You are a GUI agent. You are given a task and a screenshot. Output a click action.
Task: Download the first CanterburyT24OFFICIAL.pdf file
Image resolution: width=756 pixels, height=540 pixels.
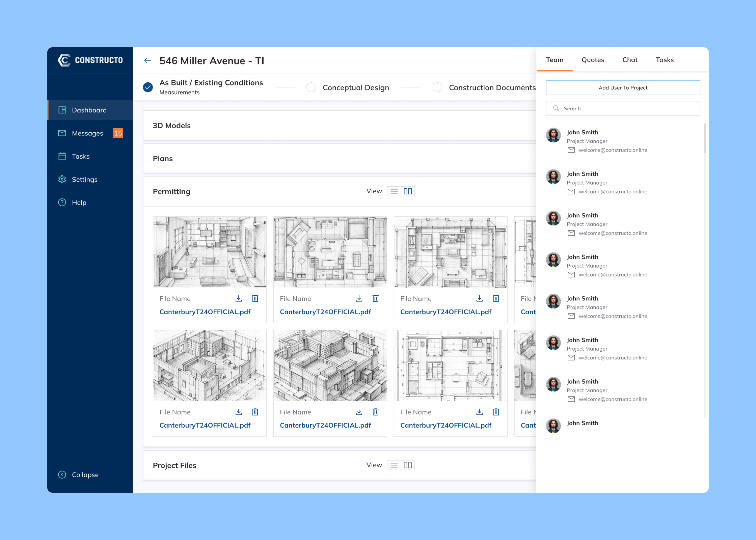[x=239, y=298]
